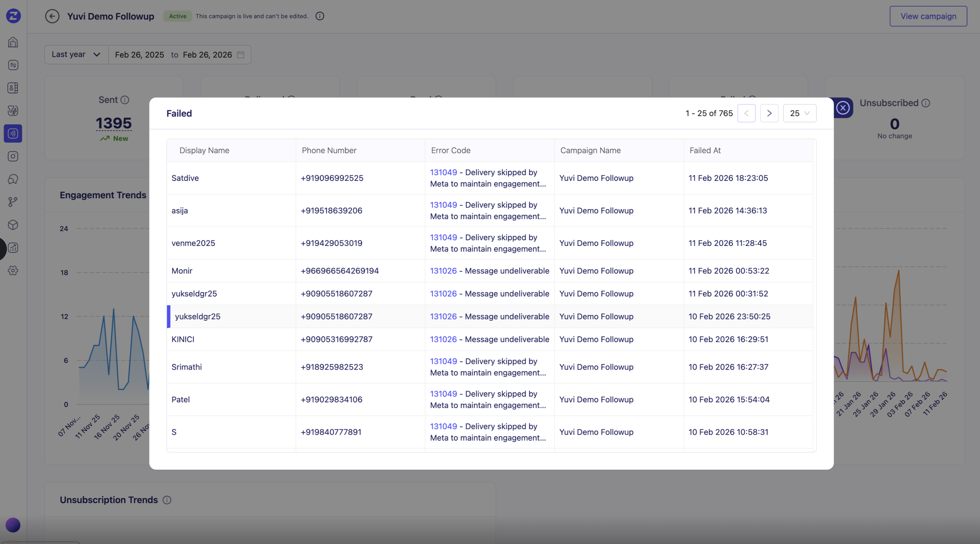Image resolution: width=980 pixels, height=544 pixels.
Task: Expand the 25 rows-per-page dropdown
Action: tap(799, 113)
